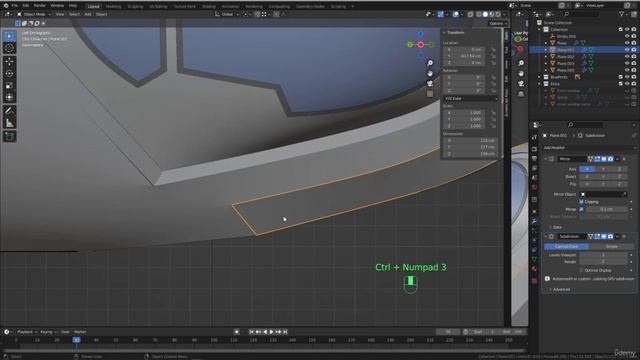Open the Physics properties tab
The width and height of the screenshot is (640, 360).
[534, 240]
